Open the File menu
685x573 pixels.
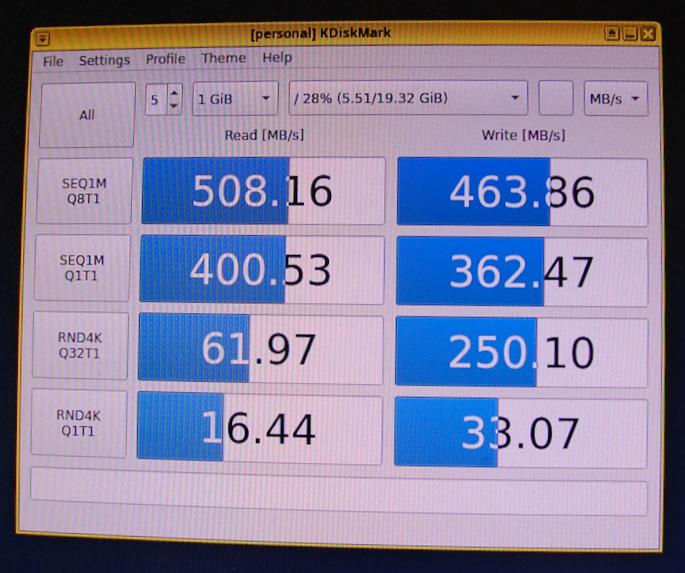click(53, 61)
